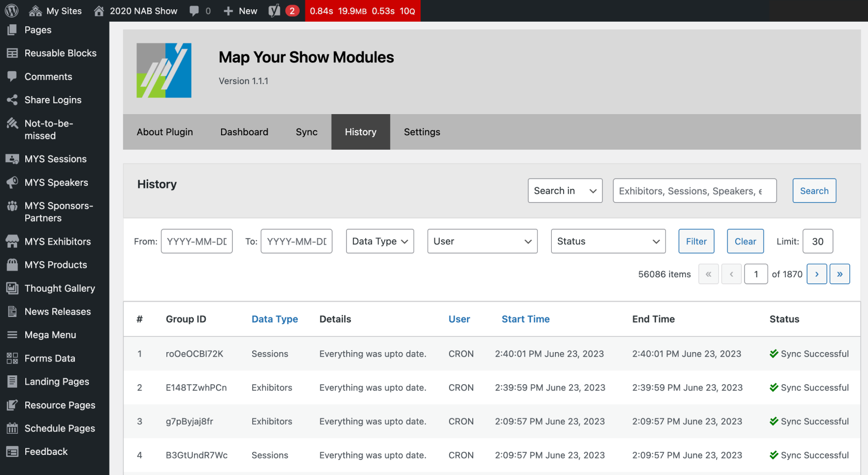Go to the next history page

point(816,274)
